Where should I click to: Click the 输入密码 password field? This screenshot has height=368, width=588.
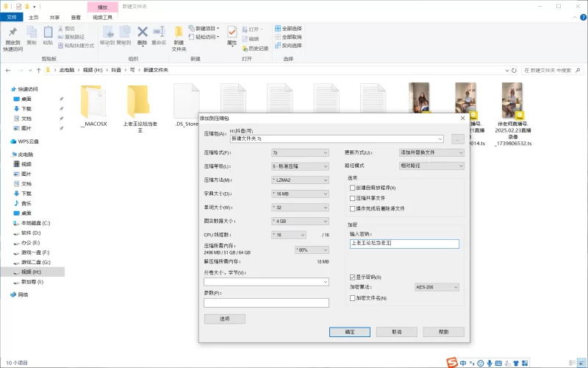pyautogui.click(x=404, y=244)
